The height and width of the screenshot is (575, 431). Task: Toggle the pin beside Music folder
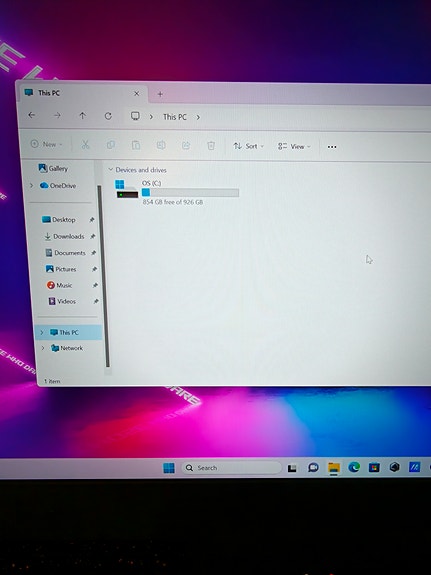[x=95, y=285]
